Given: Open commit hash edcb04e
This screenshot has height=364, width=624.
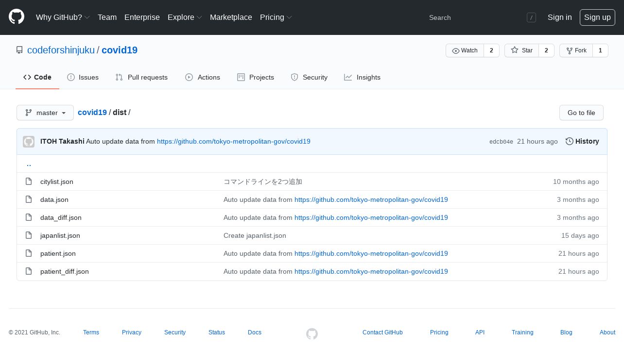Looking at the screenshot, I should tap(501, 142).
